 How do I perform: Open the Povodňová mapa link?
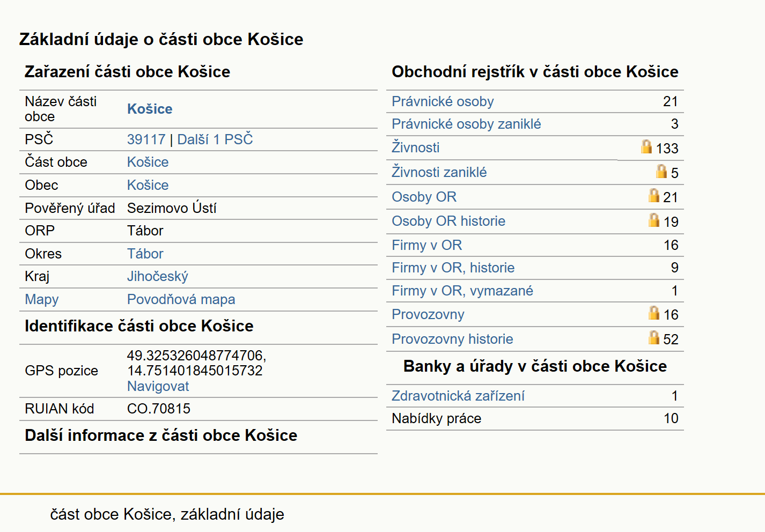pyautogui.click(x=181, y=299)
